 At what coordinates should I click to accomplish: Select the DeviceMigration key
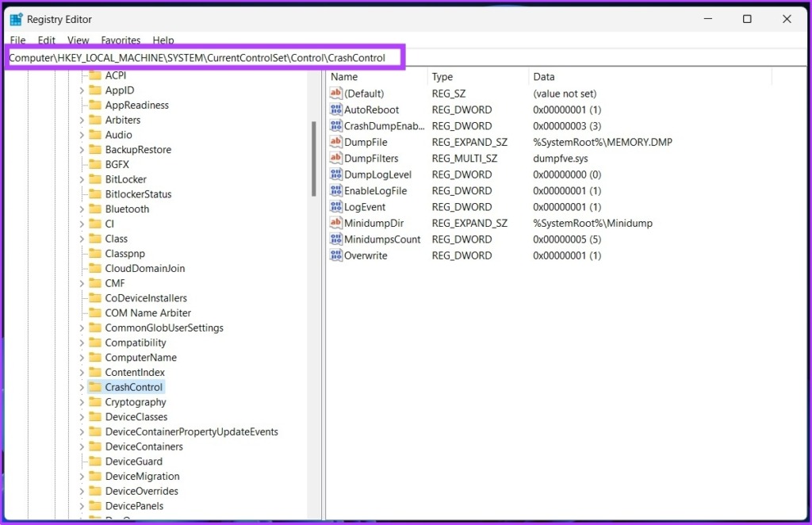pos(143,477)
